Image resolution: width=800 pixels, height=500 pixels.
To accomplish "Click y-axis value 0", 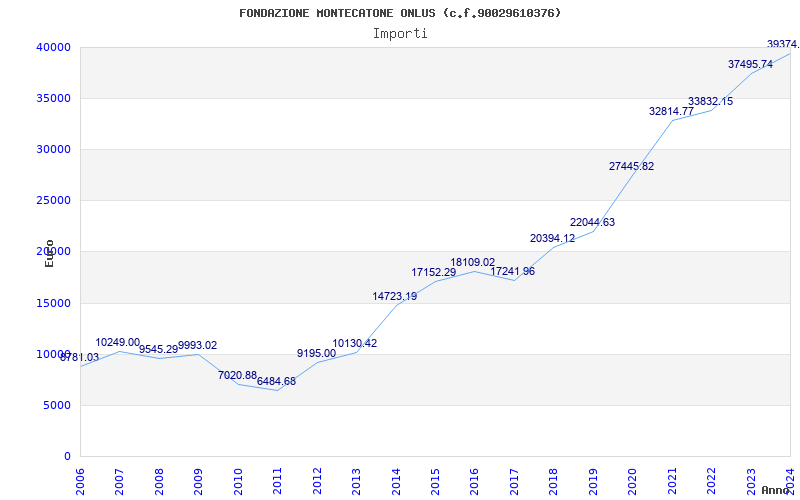I will (x=67, y=457).
